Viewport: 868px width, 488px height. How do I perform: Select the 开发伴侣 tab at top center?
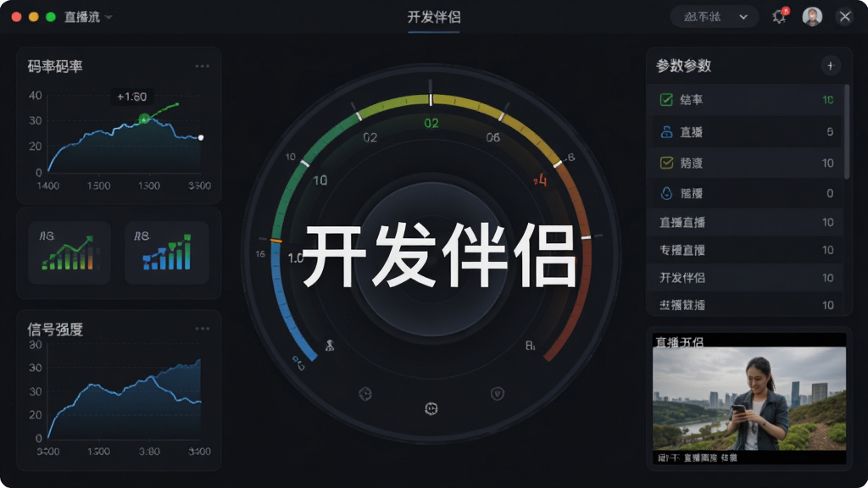pos(434,17)
